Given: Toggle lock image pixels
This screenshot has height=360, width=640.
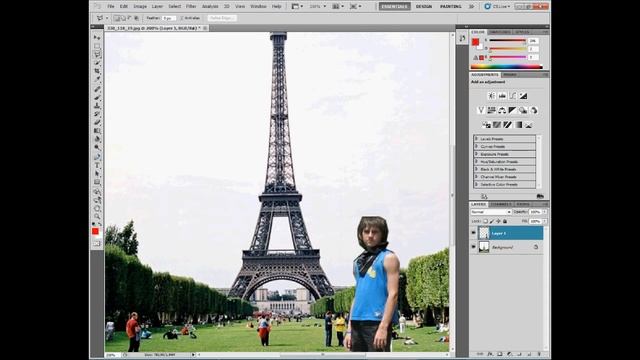Looking at the screenshot, I should (x=492, y=221).
